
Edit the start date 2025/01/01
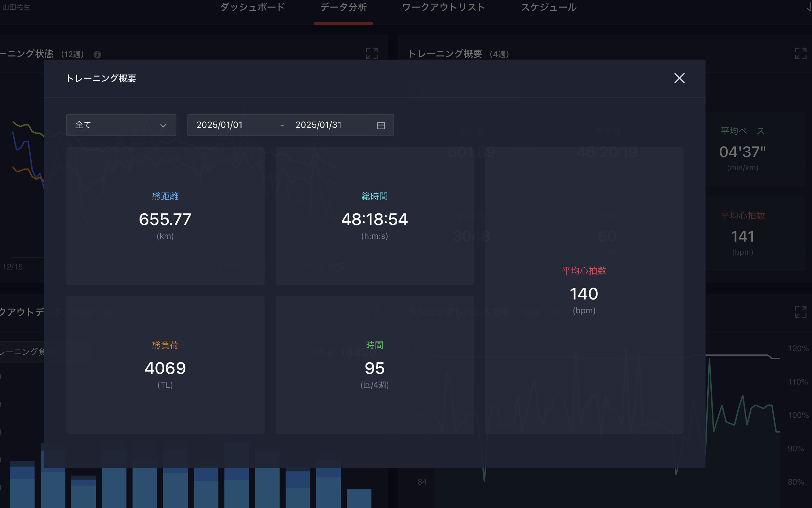click(x=219, y=125)
